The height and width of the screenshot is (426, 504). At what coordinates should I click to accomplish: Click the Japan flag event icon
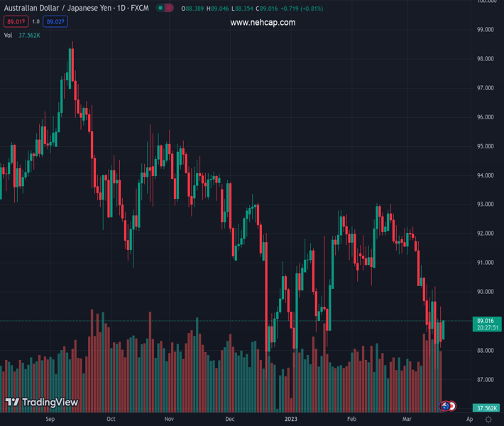(x=451, y=406)
